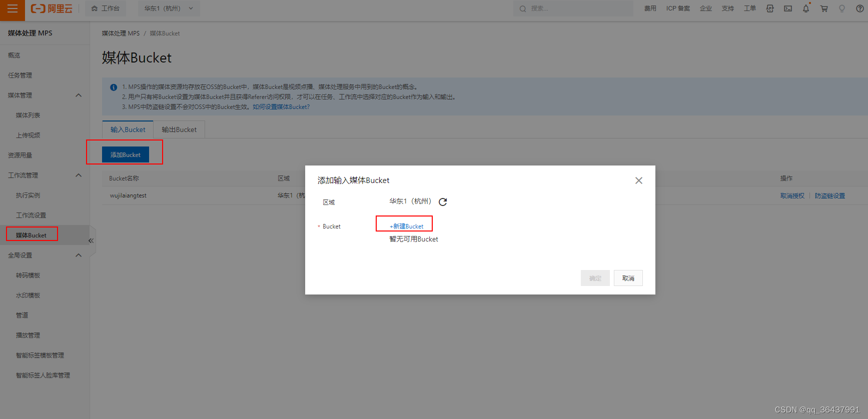The width and height of the screenshot is (868, 419).
Task: Click the 取消 button in the dialog
Action: click(x=628, y=278)
